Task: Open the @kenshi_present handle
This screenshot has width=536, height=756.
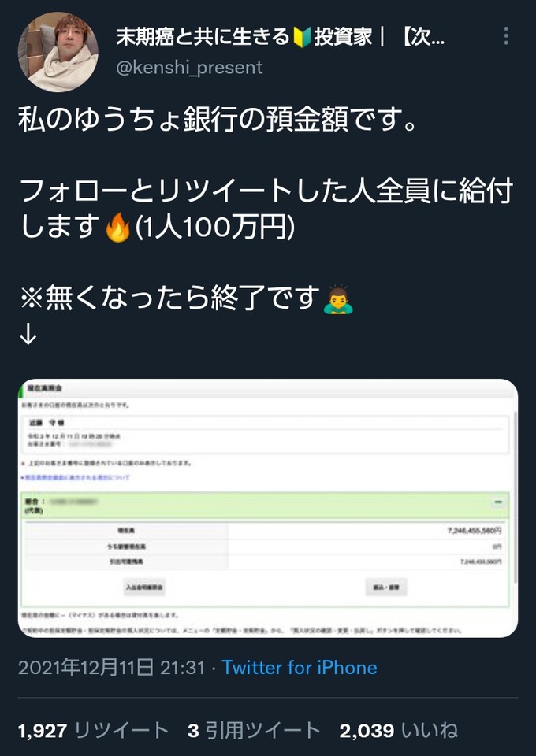Action: (189, 68)
